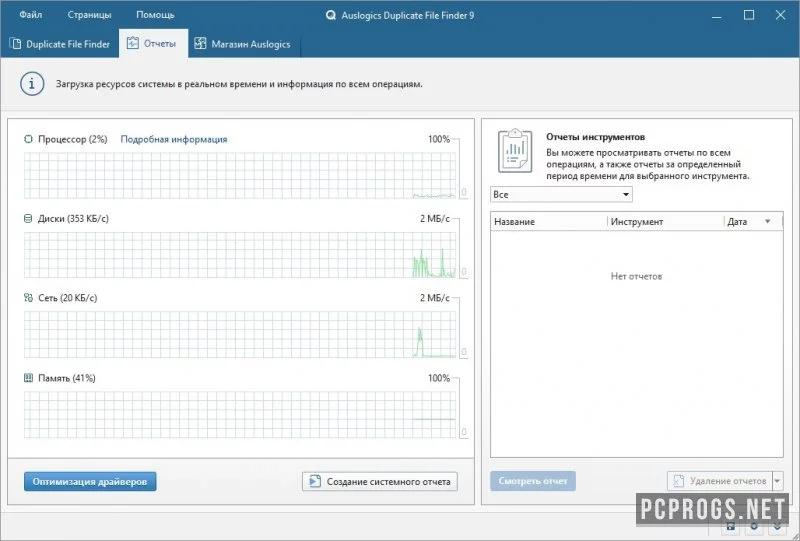Viewport: 800px width, 541px height.
Task: Click the 'Процессор (2%)' label
Action: click(x=72, y=139)
